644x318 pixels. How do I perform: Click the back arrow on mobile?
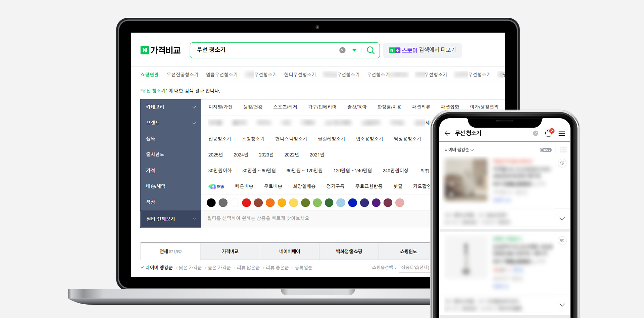447,133
